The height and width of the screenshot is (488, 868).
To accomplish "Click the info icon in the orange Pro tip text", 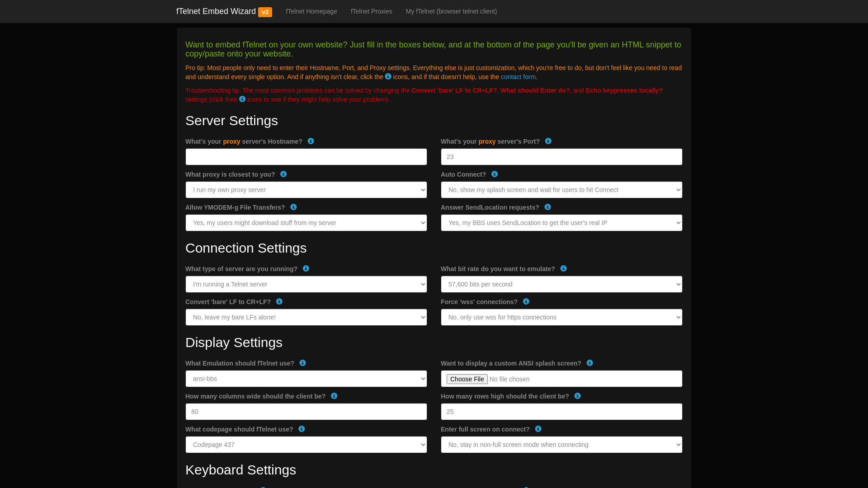I will (388, 76).
